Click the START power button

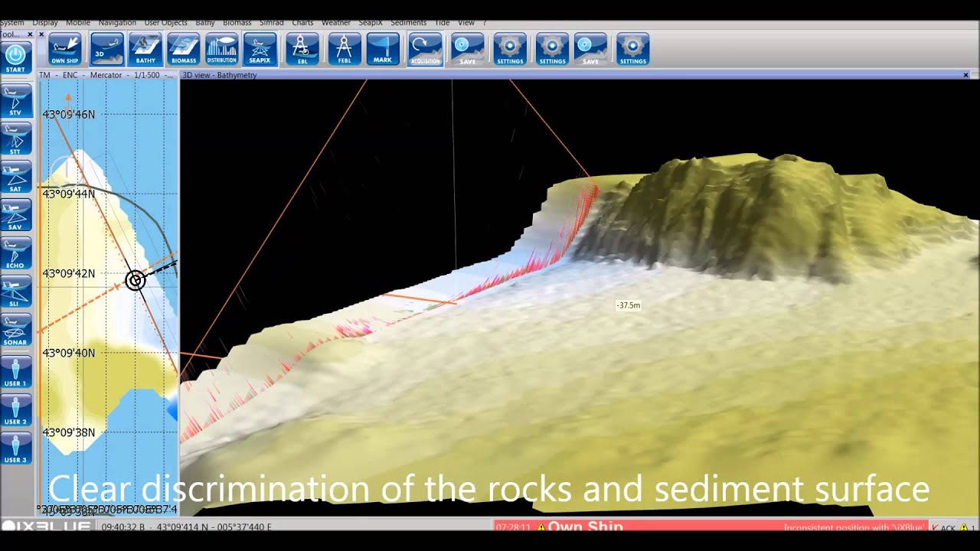click(x=15, y=58)
